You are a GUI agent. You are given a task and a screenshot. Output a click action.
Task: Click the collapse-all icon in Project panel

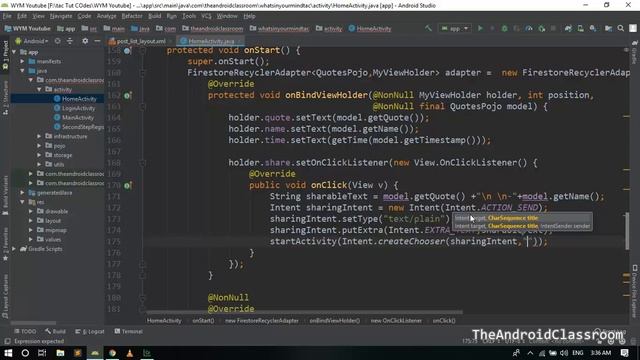pyautogui.click(x=70, y=41)
